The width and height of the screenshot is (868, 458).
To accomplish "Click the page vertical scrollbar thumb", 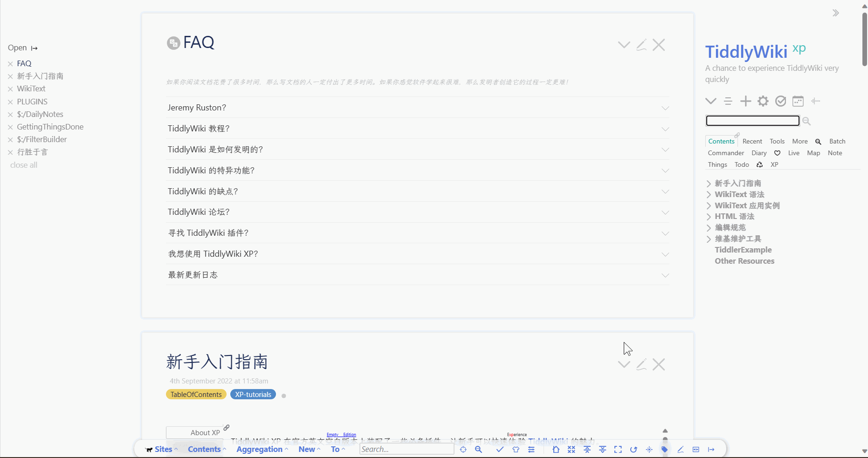I will point(864,39).
